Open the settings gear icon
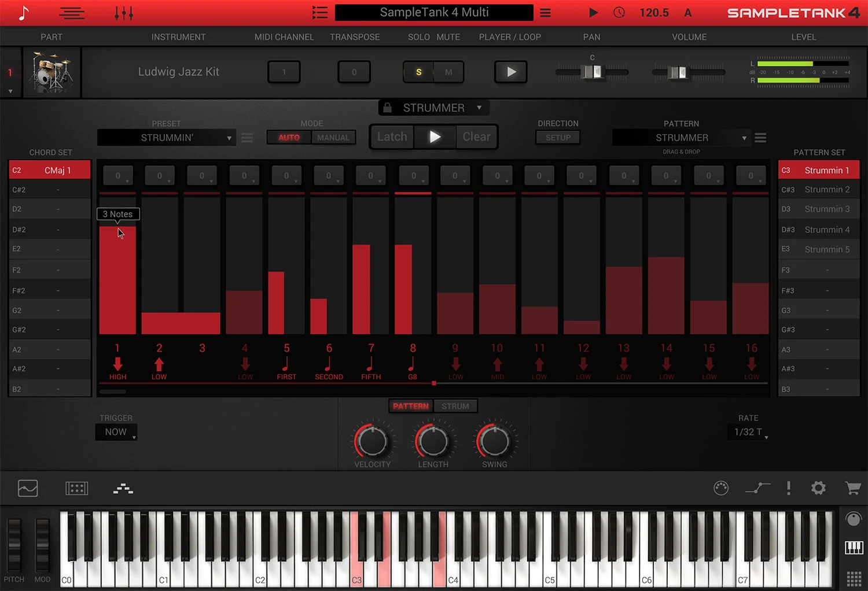This screenshot has width=868, height=591. 818,488
